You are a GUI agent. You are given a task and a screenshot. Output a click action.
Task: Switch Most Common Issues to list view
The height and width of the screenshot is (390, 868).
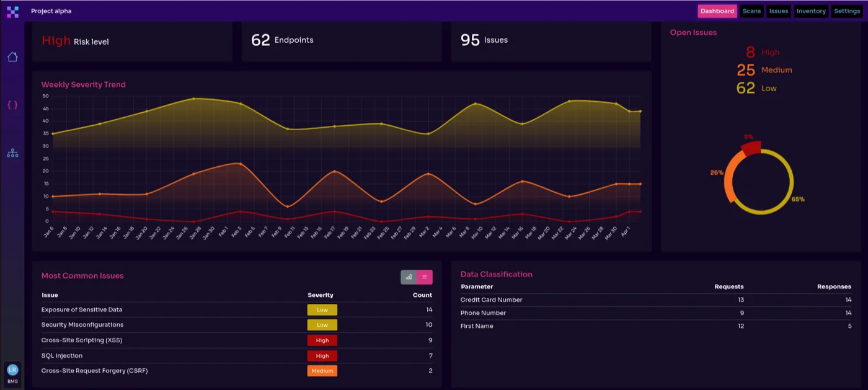coord(424,277)
